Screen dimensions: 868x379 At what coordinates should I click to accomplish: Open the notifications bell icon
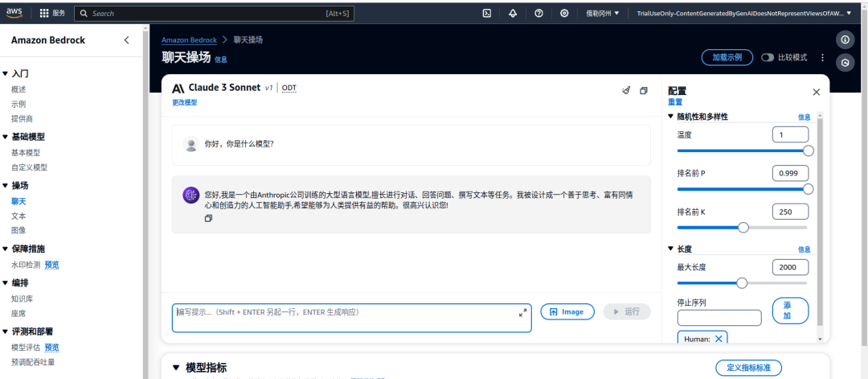[x=513, y=14]
